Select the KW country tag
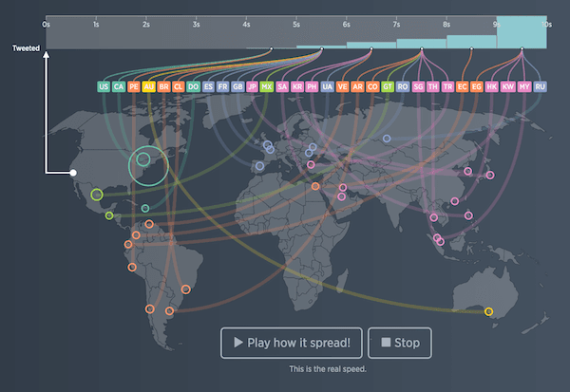Screen dimensions: 570x392 tap(508, 86)
